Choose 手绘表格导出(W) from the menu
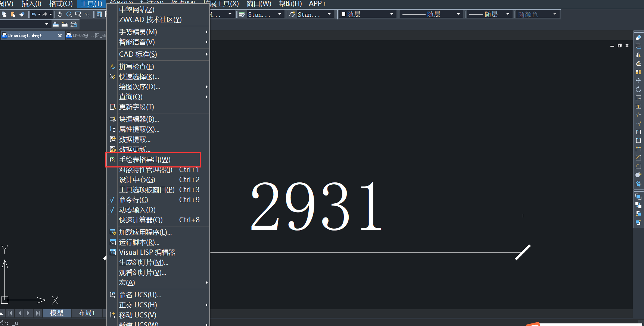This screenshot has height=326, width=644. 145,160
